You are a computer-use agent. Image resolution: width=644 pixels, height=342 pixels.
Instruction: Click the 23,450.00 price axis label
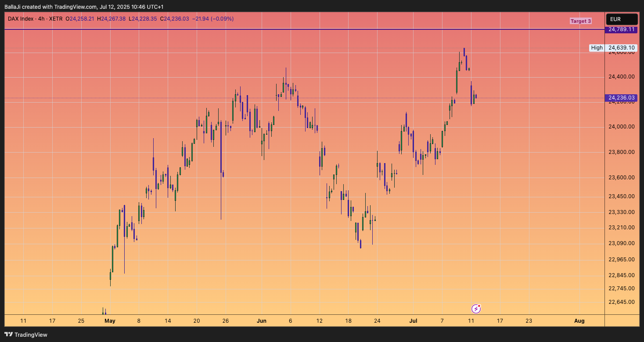point(622,196)
